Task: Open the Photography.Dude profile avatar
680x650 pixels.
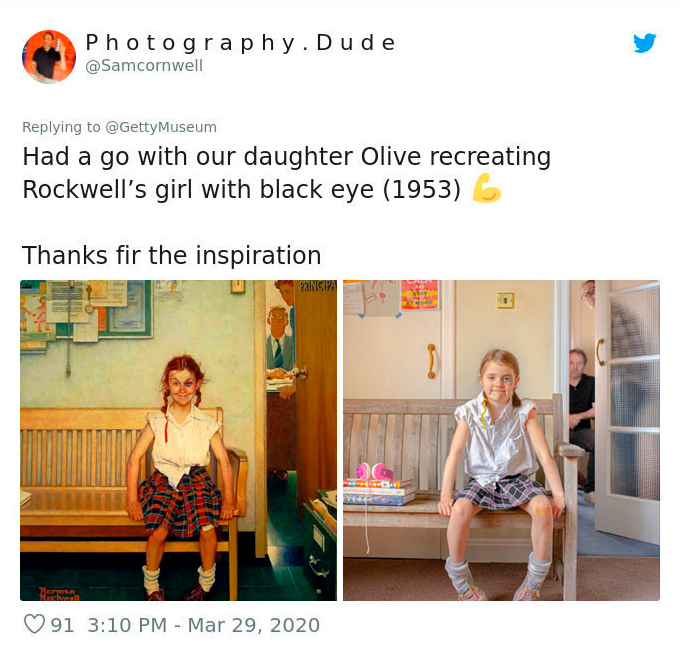Action: (49, 56)
